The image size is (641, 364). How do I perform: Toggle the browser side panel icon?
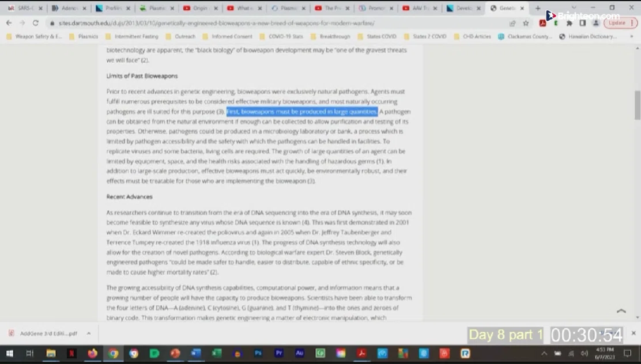click(583, 23)
